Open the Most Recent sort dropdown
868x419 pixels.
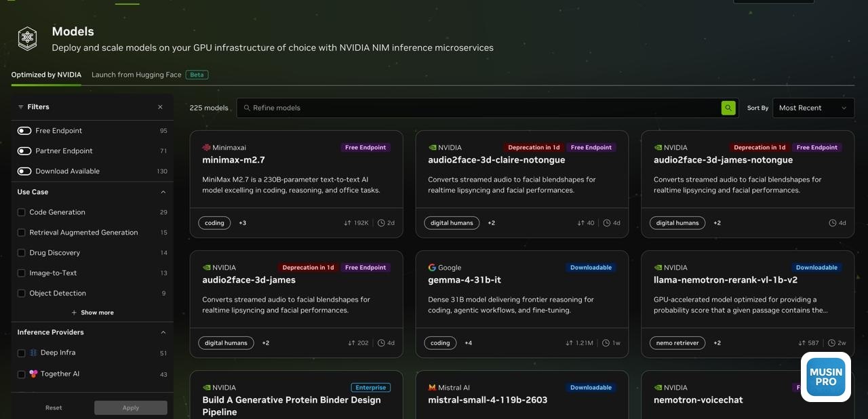pos(813,108)
